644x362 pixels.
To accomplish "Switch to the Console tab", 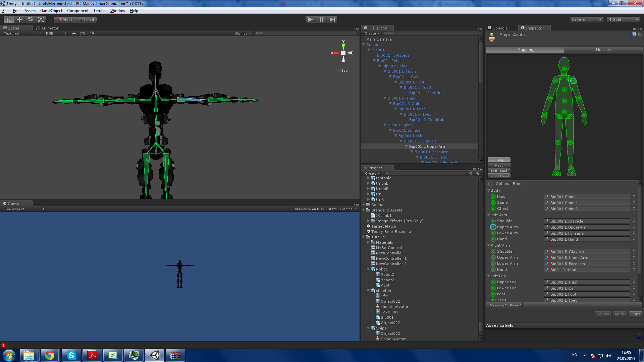I will pos(498,28).
